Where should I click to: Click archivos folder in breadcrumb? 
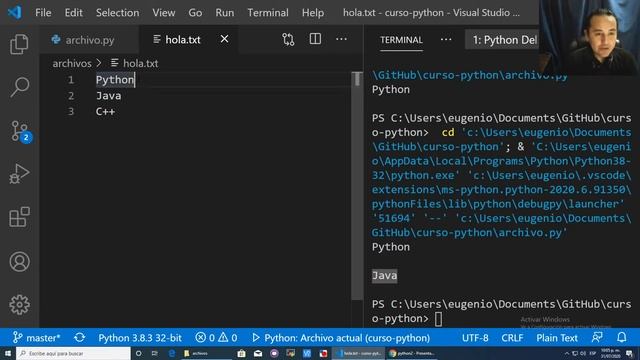click(x=72, y=63)
